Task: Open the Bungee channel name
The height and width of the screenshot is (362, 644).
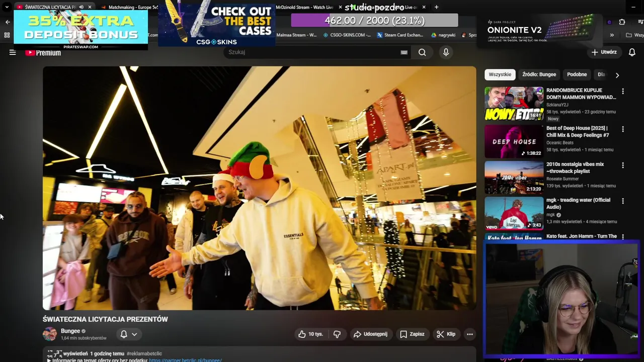Action: click(70, 331)
